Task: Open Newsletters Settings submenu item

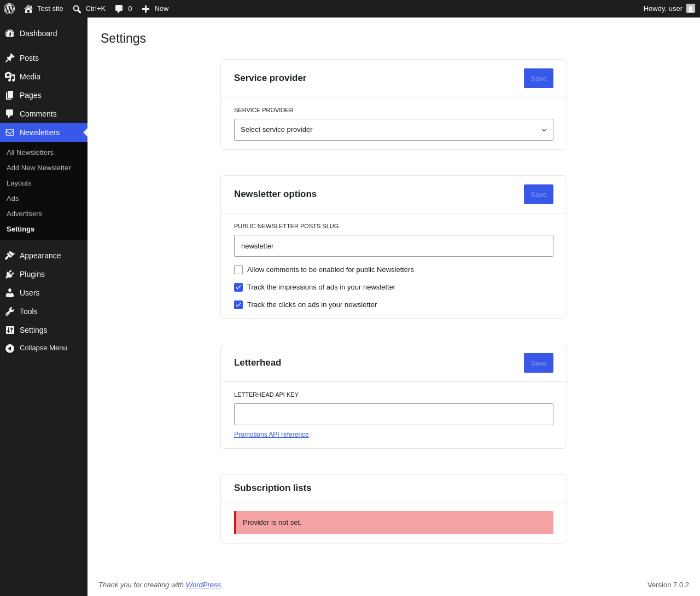Action: click(20, 229)
